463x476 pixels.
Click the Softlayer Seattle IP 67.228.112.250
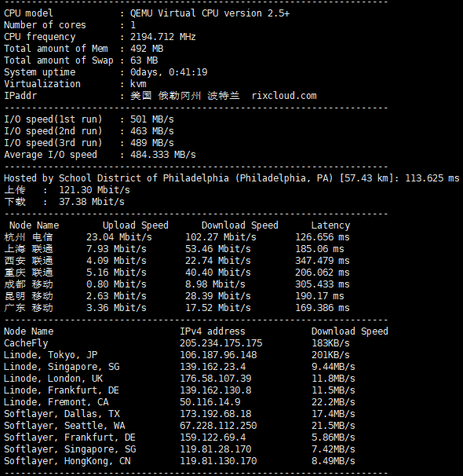[218, 426]
